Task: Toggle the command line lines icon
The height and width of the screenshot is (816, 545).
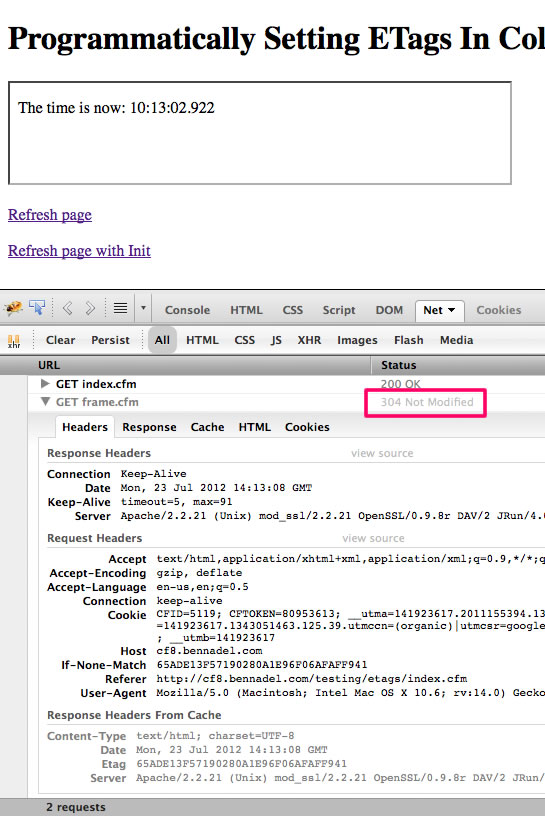Action: pos(120,309)
